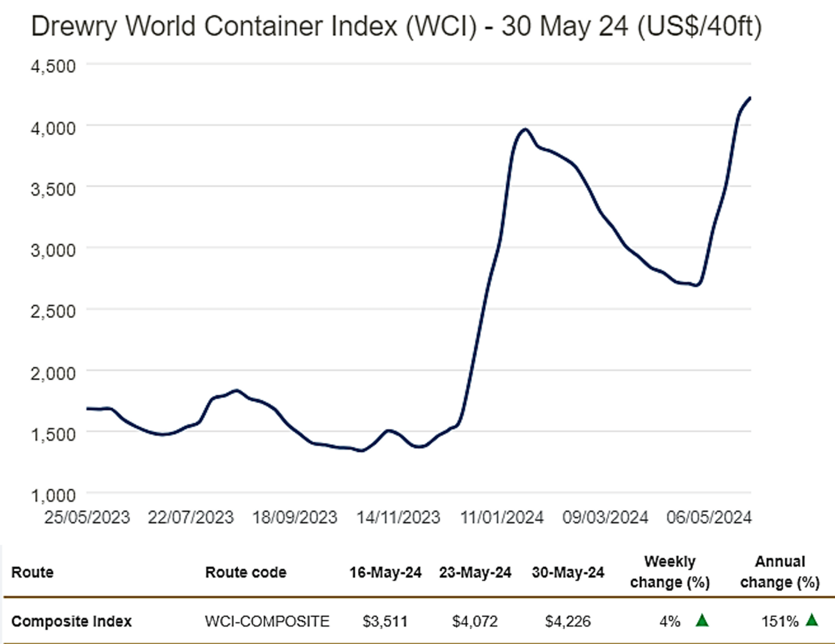Click the 151% annual change value

(780, 621)
